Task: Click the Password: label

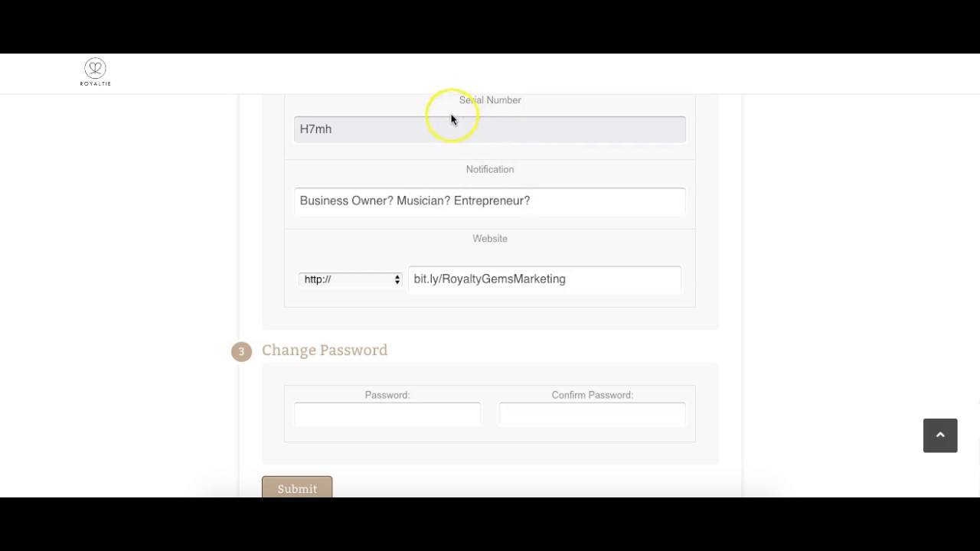Action: pos(387,395)
